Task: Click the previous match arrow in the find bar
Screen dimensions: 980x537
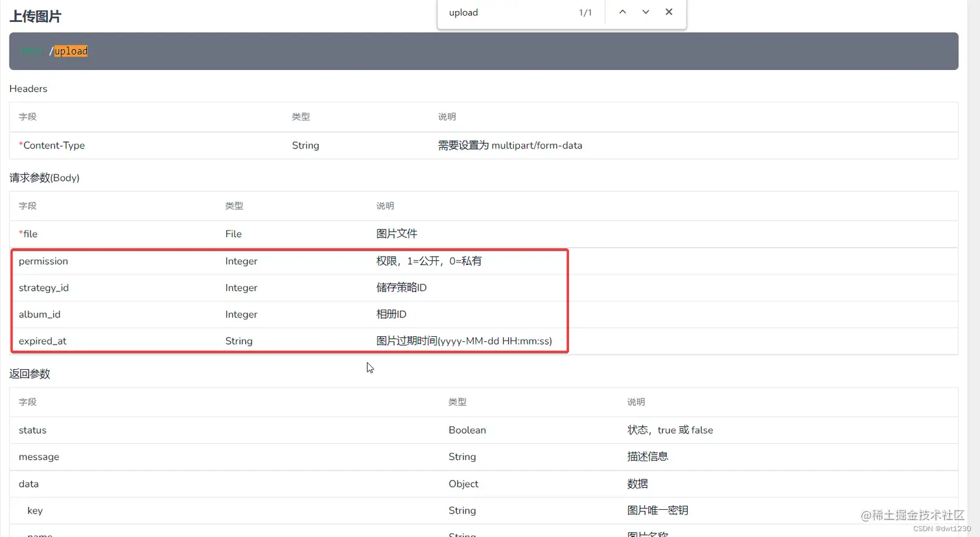Action: (622, 12)
